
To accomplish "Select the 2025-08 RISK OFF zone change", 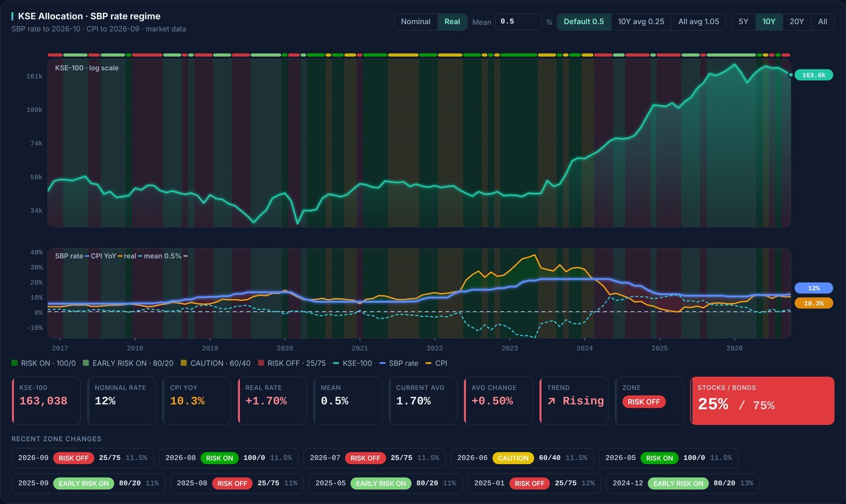I will point(237,483).
